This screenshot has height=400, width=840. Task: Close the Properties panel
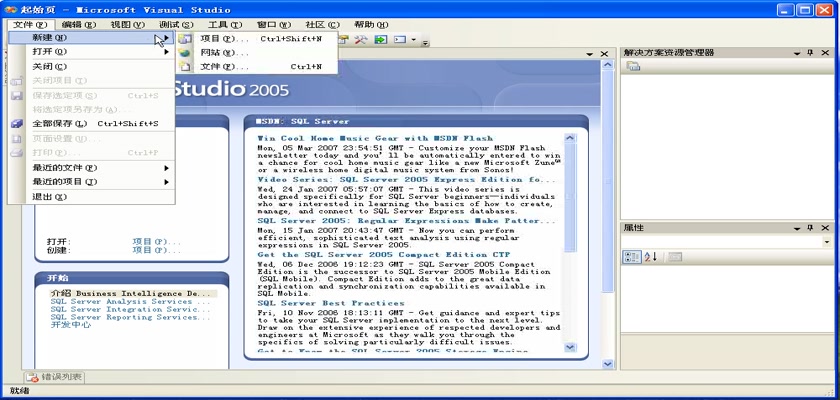point(825,228)
